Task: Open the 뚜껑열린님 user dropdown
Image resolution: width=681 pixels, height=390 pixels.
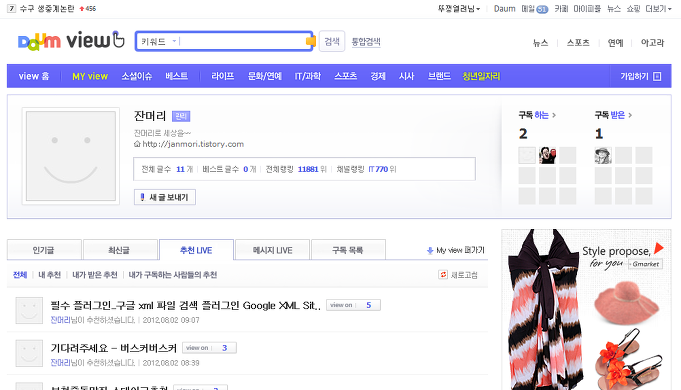Action: [x=459, y=9]
